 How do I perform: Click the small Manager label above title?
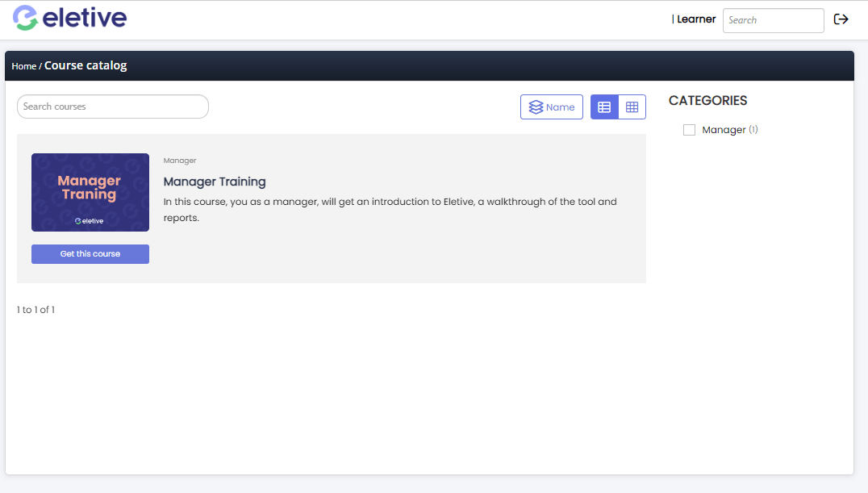point(180,161)
